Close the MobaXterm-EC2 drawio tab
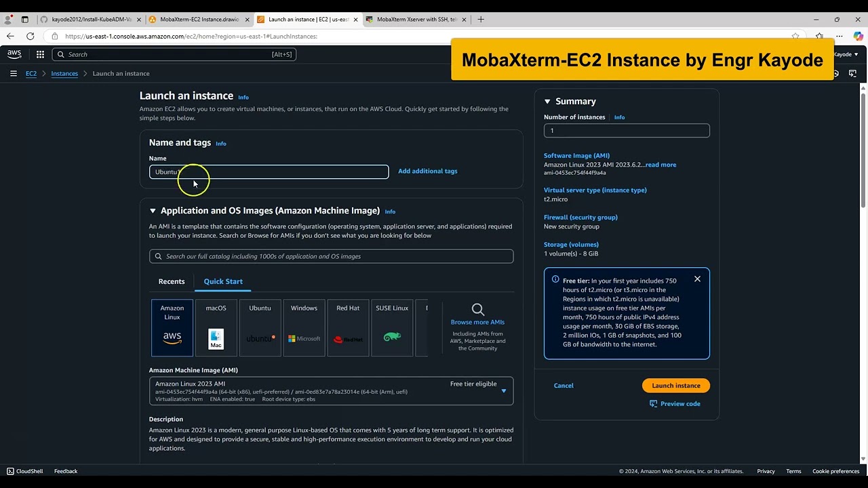This screenshot has width=868, height=488. 247,19
